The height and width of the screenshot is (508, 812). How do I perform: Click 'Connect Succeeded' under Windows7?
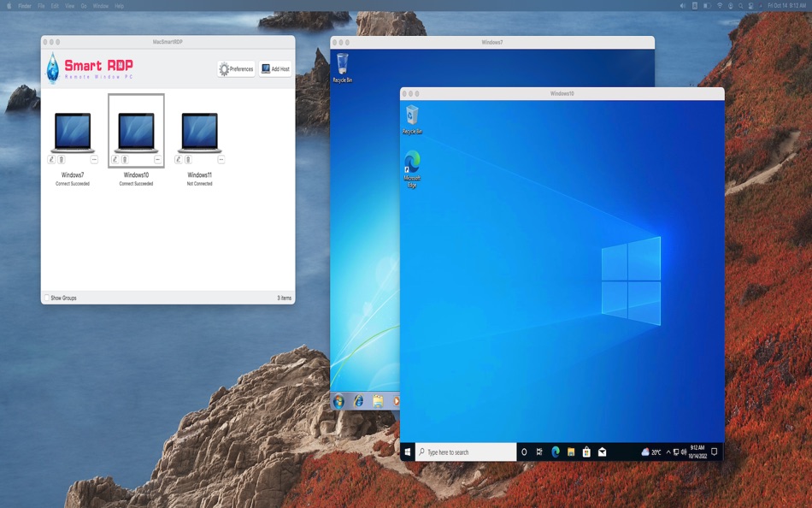pos(73,184)
